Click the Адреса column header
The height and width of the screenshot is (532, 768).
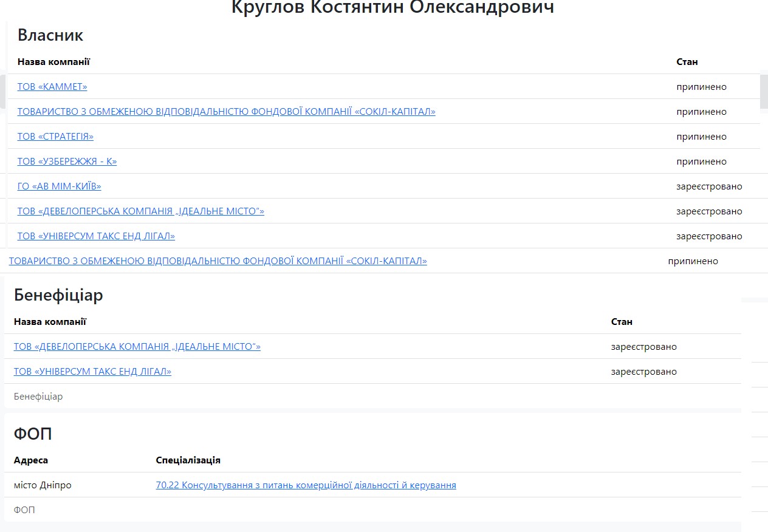31,460
